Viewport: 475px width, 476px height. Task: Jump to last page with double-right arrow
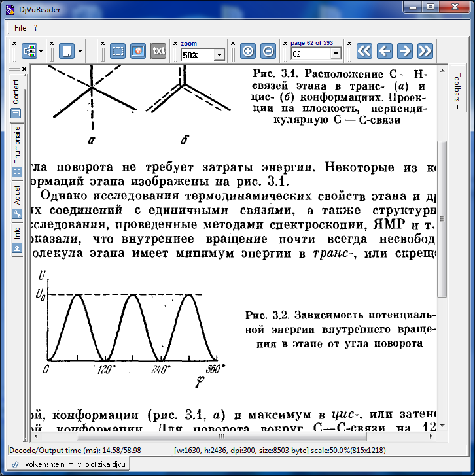pos(425,51)
